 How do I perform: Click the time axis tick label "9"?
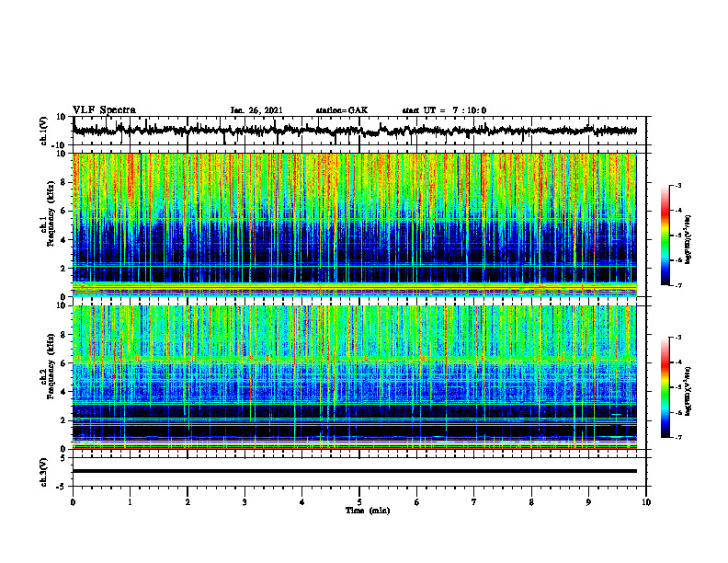588,502
